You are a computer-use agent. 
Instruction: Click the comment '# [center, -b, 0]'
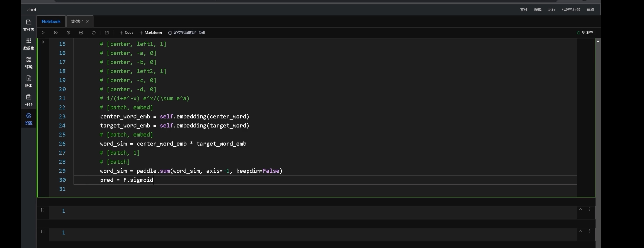click(x=128, y=62)
